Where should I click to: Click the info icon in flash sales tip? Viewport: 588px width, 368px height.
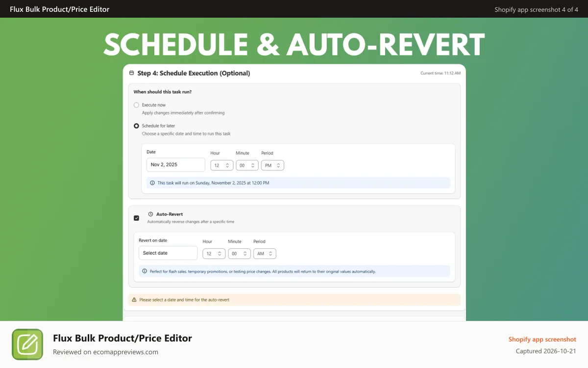pos(145,271)
